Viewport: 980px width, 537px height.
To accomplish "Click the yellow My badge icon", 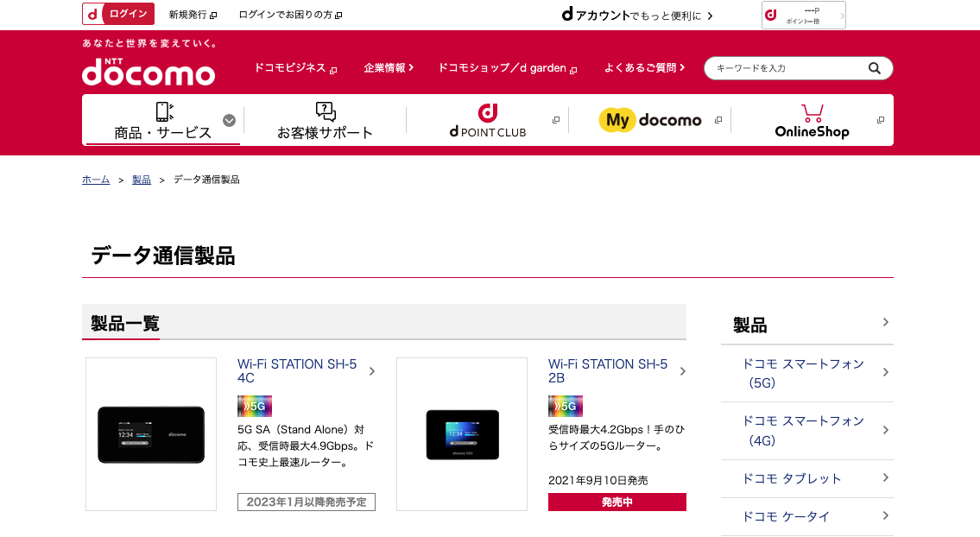I will coord(617,120).
